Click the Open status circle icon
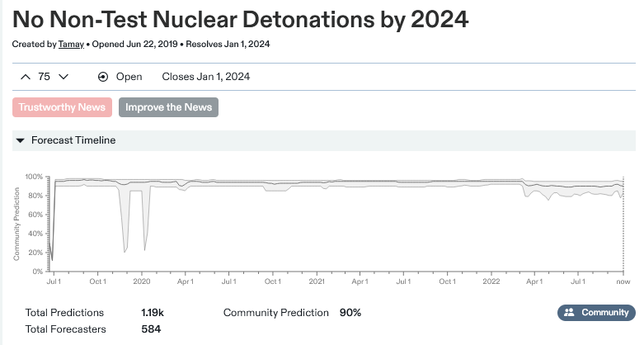The width and height of the screenshot is (644, 345). point(103,77)
